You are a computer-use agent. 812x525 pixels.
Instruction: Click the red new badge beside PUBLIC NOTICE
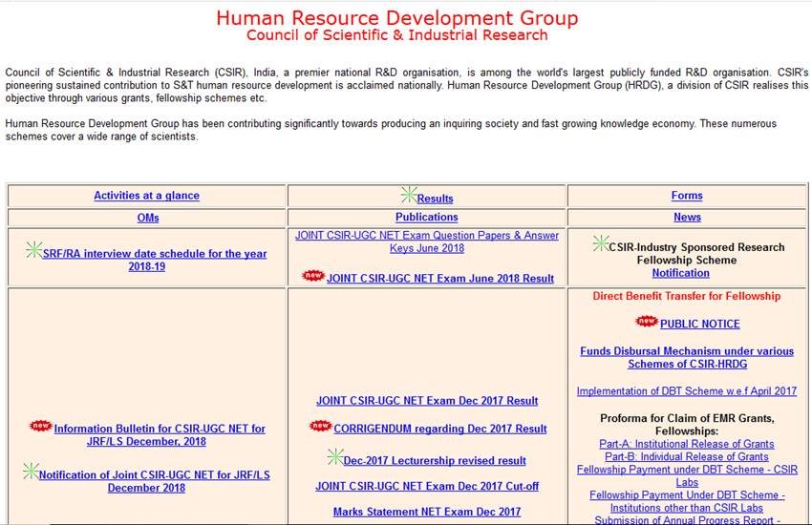(x=647, y=322)
